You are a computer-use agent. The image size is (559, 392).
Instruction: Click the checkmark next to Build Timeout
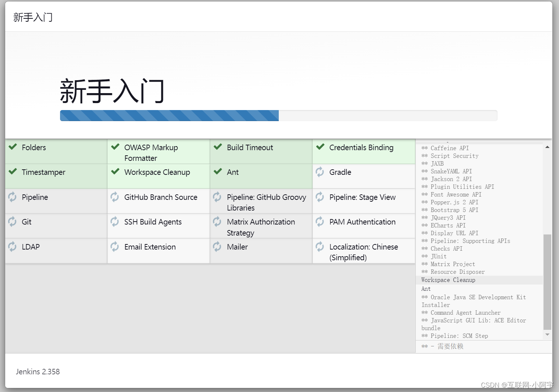[218, 147]
